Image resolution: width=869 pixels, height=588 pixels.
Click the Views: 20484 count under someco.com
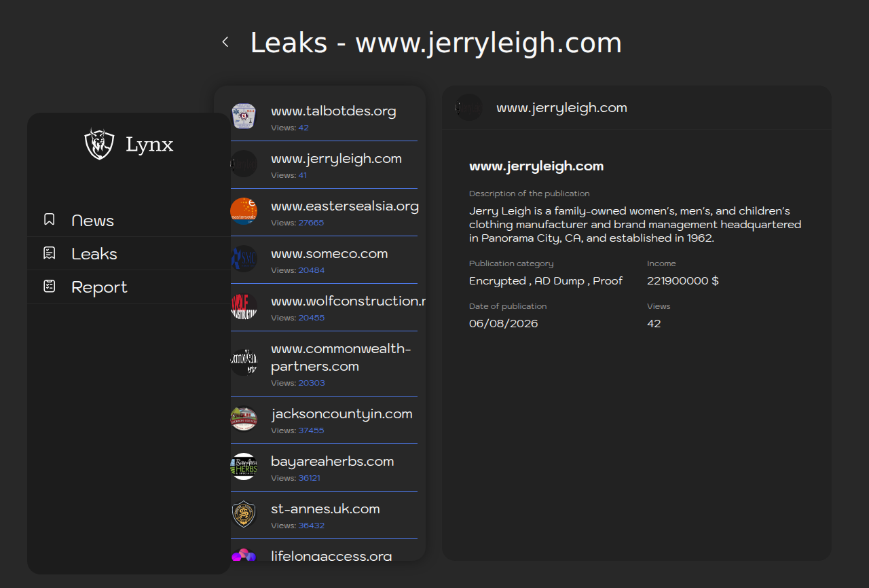point(298,270)
